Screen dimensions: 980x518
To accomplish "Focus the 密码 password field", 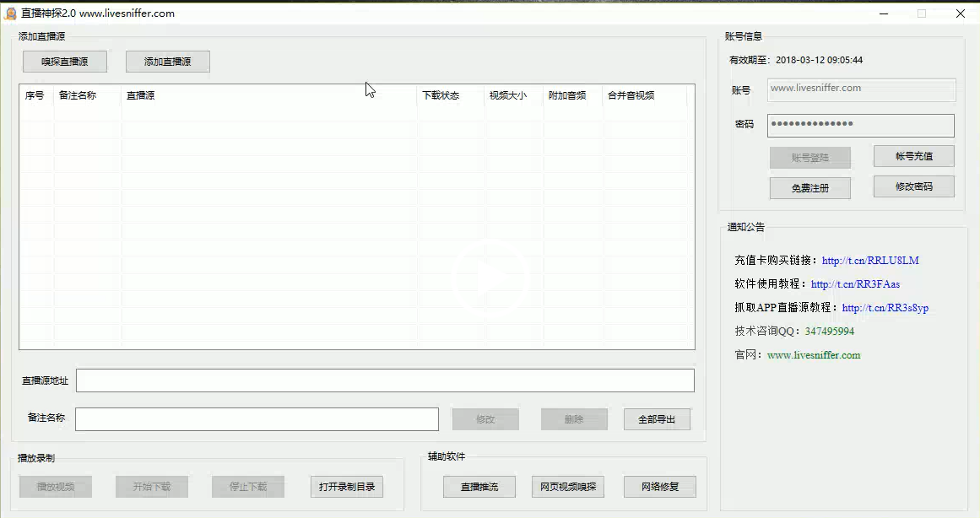I will 861,126.
